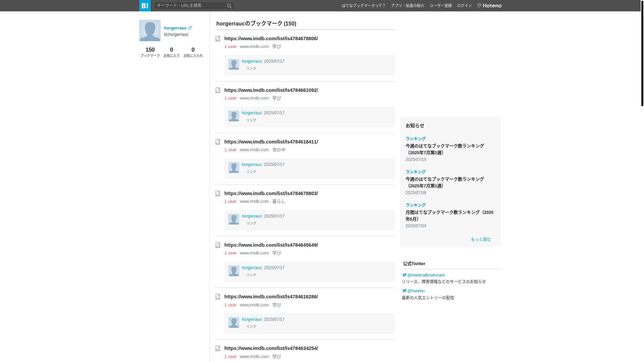The height and width of the screenshot is (362, 644).
Task: Open the 150 ブックマーク count tab
Action: click(x=150, y=52)
